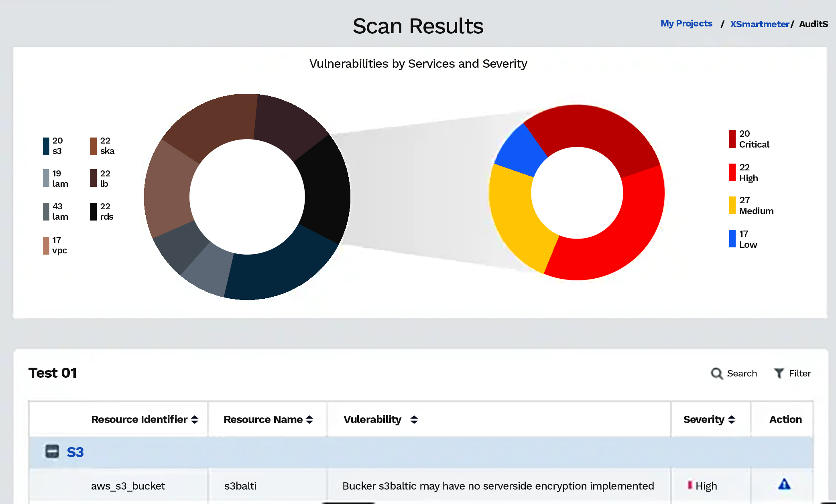Click the Filter funnel icon
Image resolution: width=836 pixels, height=504 pixels.
(779, 373)
